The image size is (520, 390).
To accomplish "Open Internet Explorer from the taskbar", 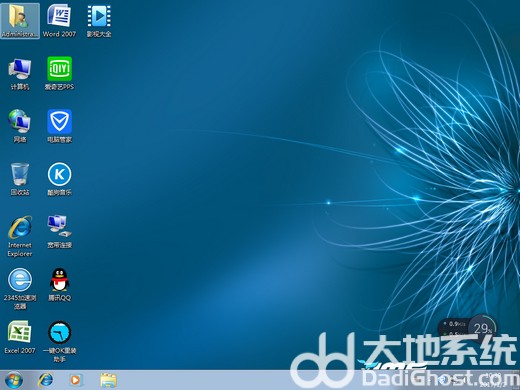I will (46, 380).
